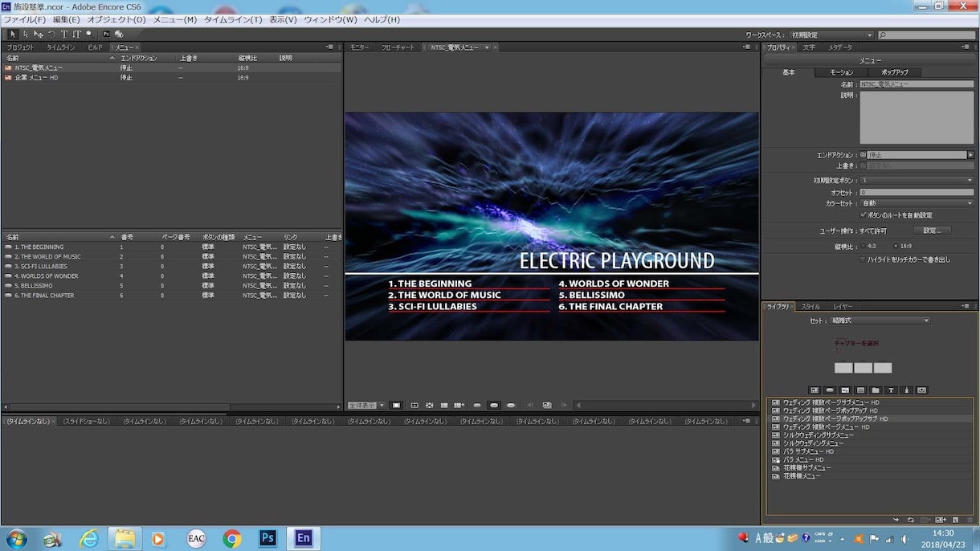Screen dimensions: 980x551
Task: Click the Windows Start button
Action: [16, 538]
